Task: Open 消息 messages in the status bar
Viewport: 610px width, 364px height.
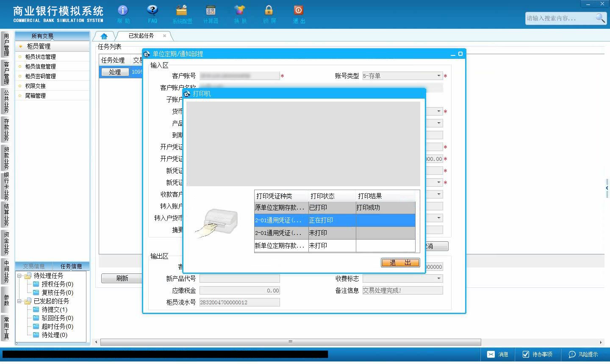Action: pos(498,354)
